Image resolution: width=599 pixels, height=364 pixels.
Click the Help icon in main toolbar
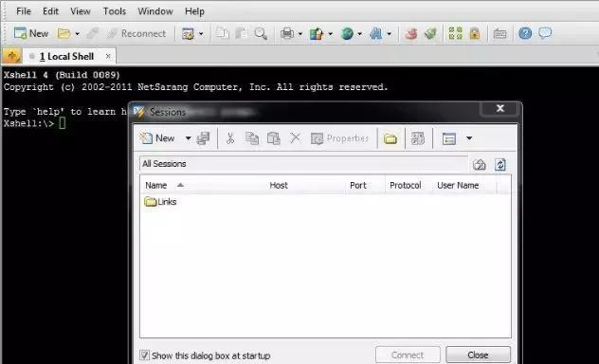coord(525,33)
